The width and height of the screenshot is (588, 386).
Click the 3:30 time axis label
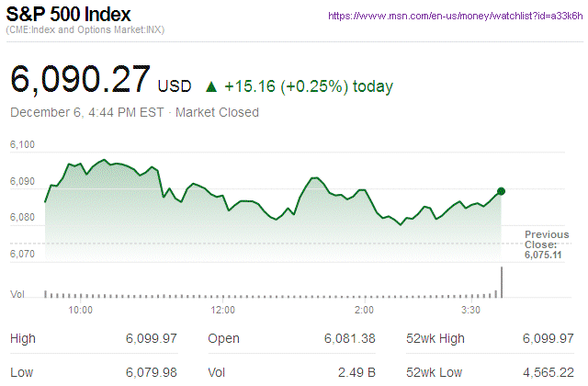[x=470, y=311]
